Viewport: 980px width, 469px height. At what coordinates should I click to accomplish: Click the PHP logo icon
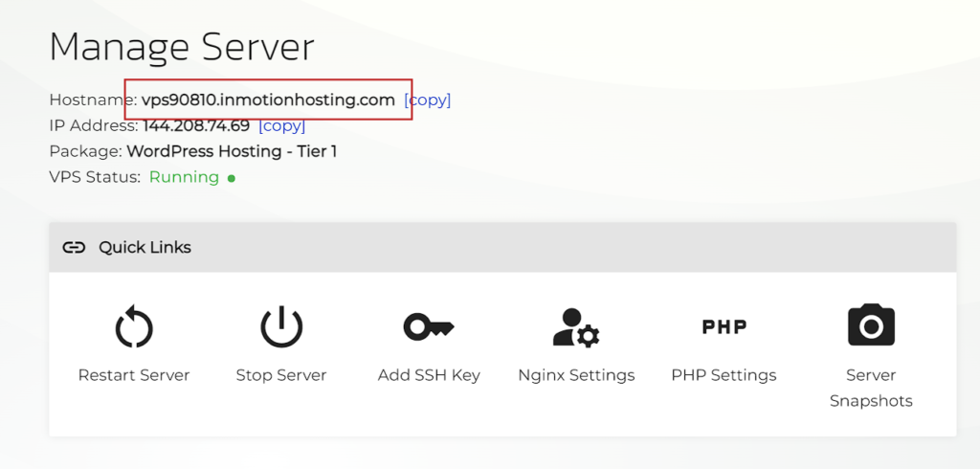pos(724,327)
